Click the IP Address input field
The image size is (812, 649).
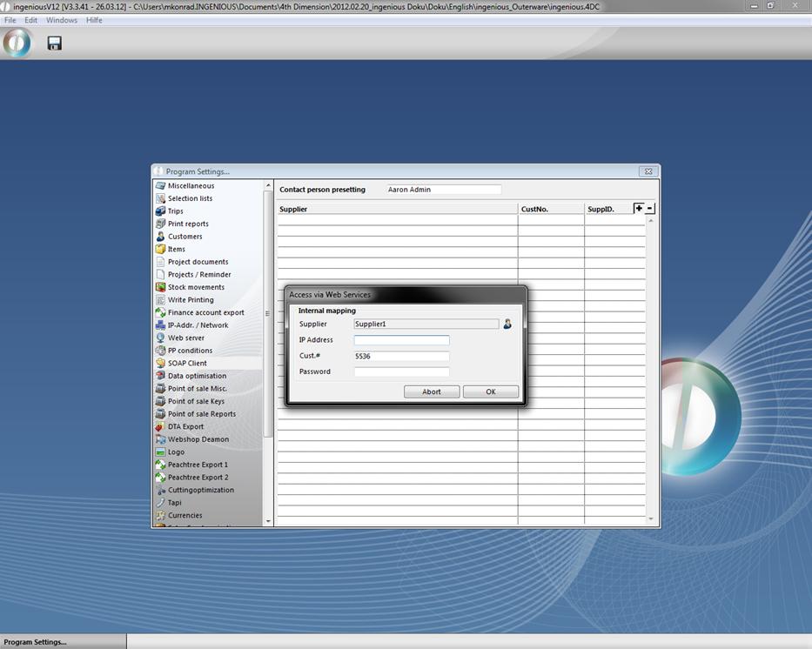[x=401, y=340]
